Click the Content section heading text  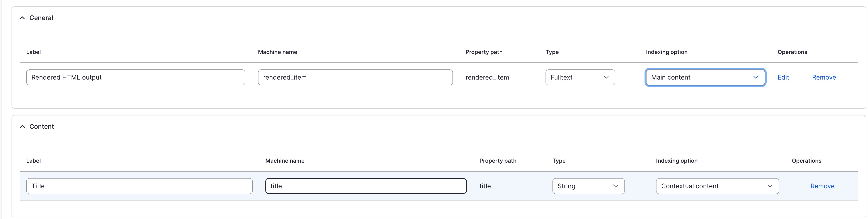(x=41, y=127)
